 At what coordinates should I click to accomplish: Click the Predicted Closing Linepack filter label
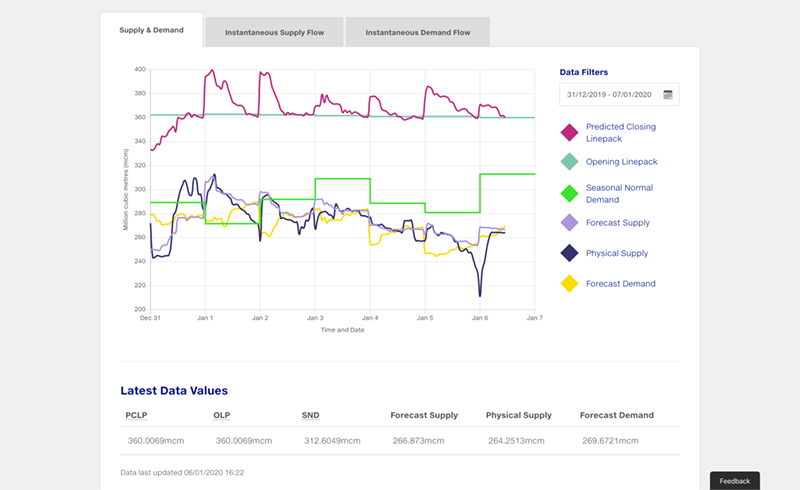click(621, 133)
